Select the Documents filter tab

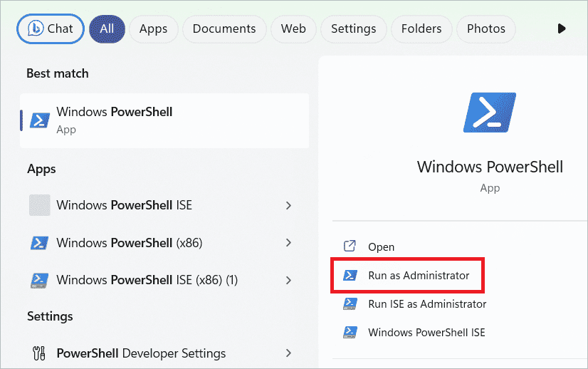tap(224, 29)
